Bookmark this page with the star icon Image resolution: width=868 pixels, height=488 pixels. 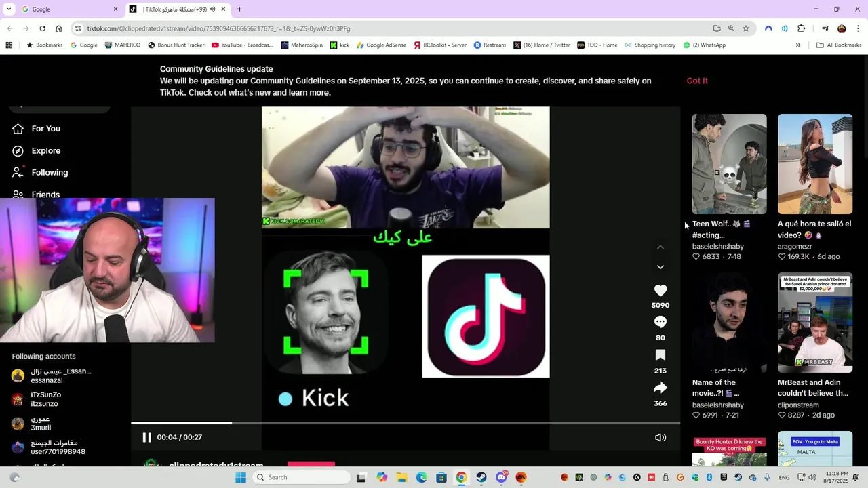[x=746, y=28]
